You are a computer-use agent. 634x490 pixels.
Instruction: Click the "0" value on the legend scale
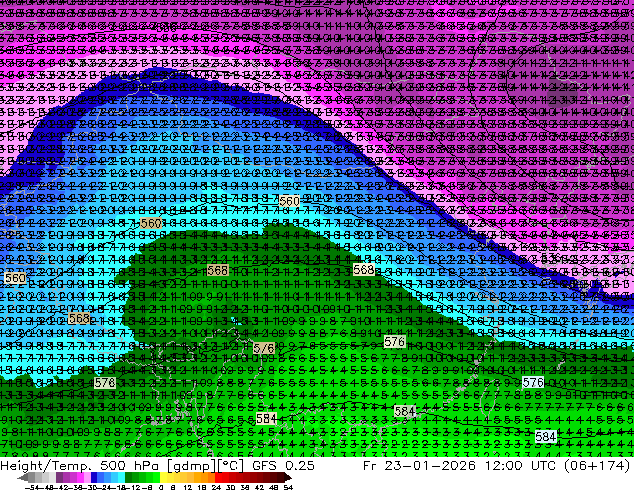coord(161,488)
